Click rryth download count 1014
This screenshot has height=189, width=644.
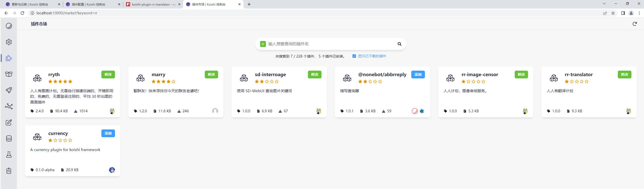click(x=81, y=111)
